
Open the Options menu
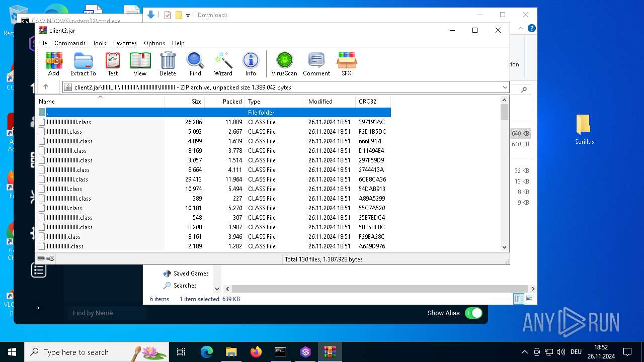[x=154, y=43]
